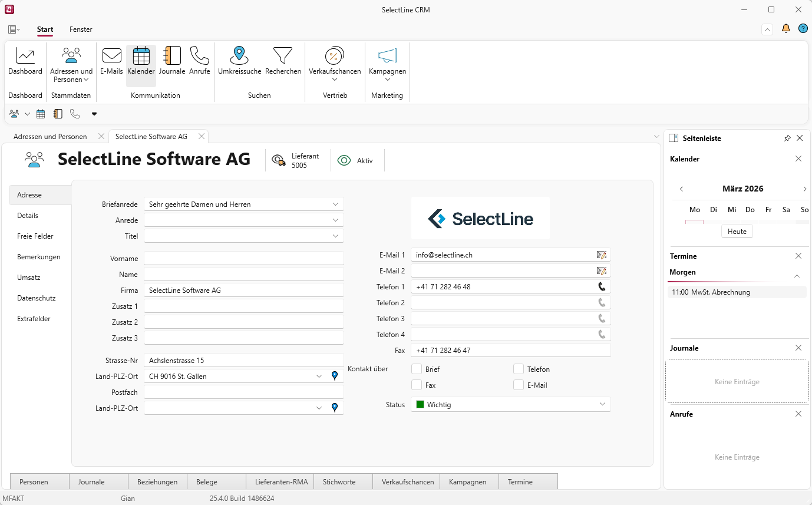
Task: Open the E-Mails ribbon icon
Action: point(111,61)
